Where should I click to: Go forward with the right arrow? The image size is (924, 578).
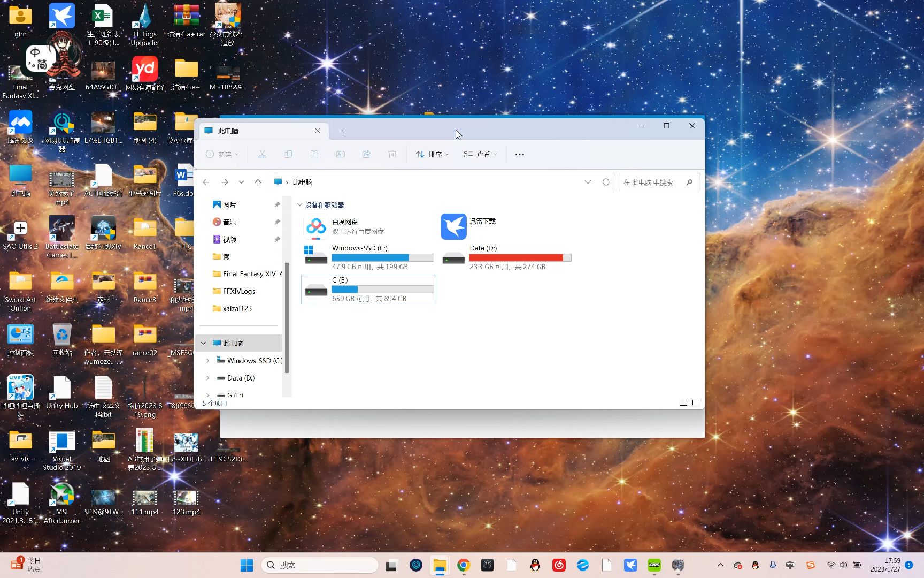coord(225,182)
